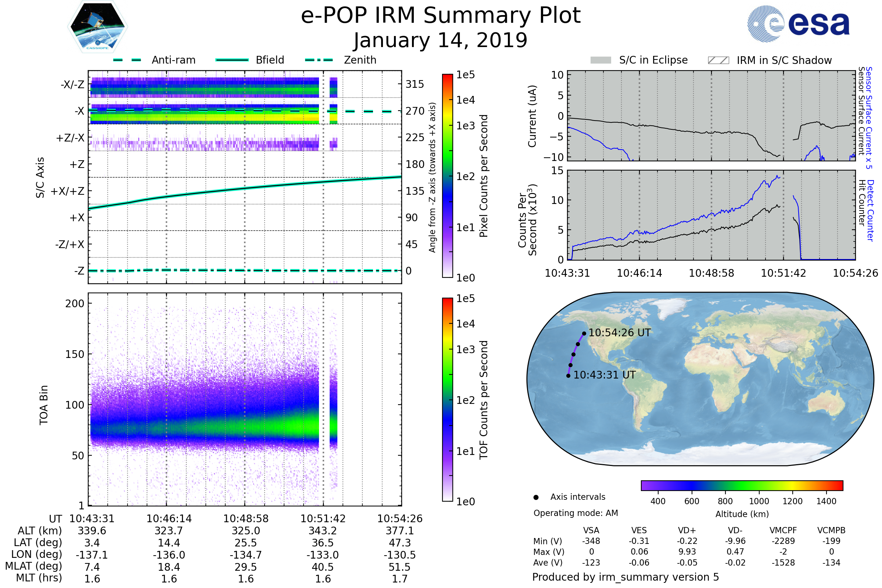
Task: Click the 10:54:26 UT map track endpoint
Action: click(x=584, y=333)
